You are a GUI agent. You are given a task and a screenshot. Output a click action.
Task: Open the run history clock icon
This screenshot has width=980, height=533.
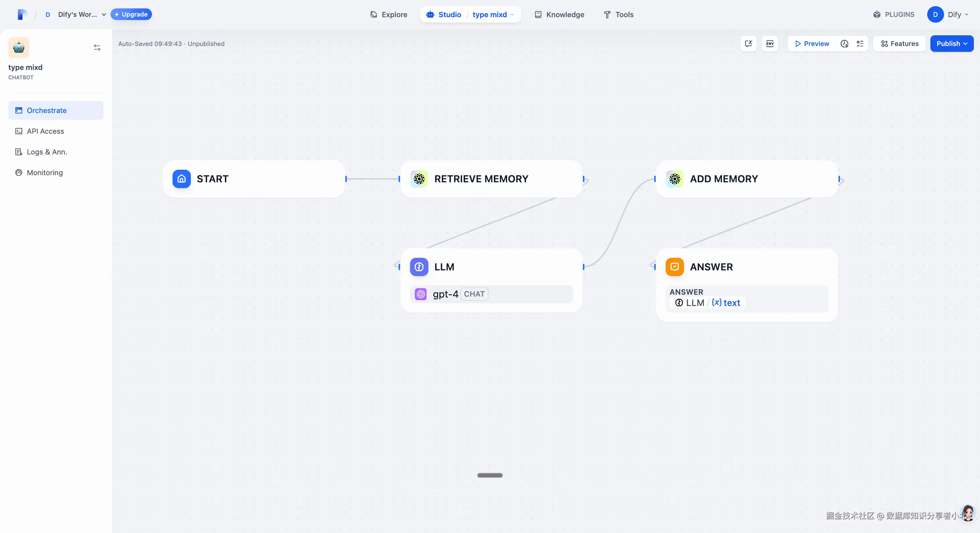tap(844, 43)
